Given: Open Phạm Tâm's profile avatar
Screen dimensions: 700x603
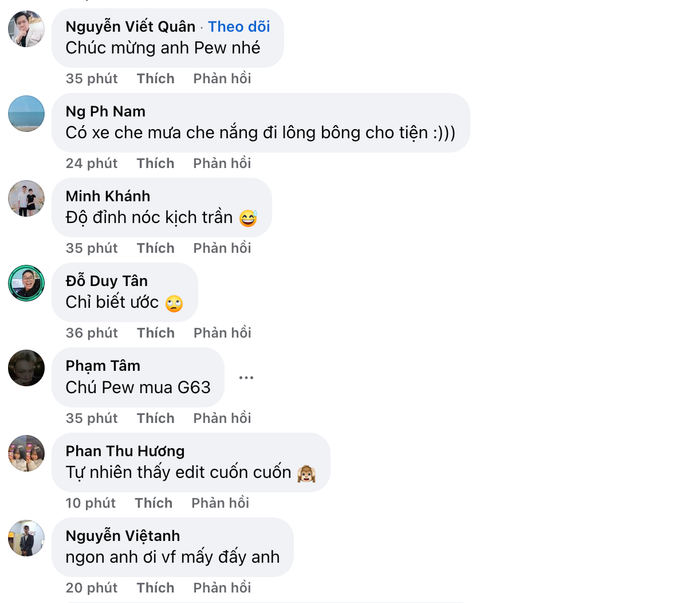Looking at the screenshot, I should click(26, 368).
